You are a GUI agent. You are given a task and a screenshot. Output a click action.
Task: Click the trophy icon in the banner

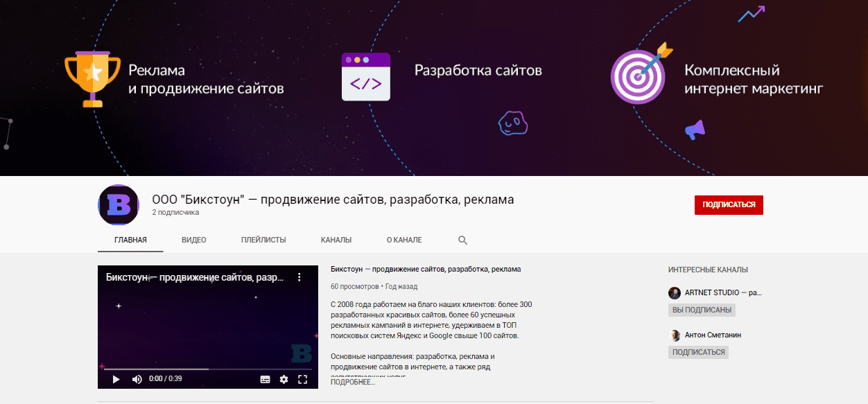tap(93, 78)
